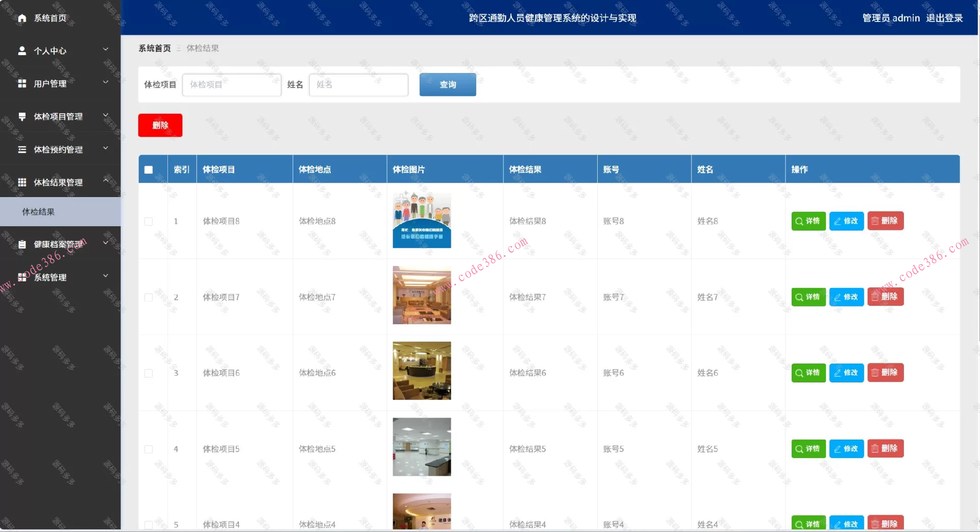The height and width of the screenshot is (532, 980).
Task: Expand the 个人中心 menu chevron
Action: 106,49
